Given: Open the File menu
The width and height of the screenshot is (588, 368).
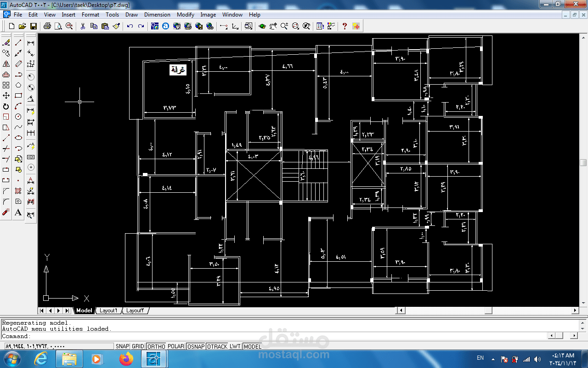Looking at the screenshot, I should 18,15.
